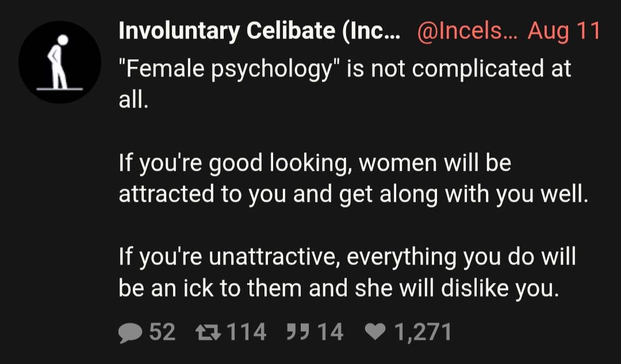Like the tweet with heart icon
Screen dimensions: 621x364
pos(375,332)
